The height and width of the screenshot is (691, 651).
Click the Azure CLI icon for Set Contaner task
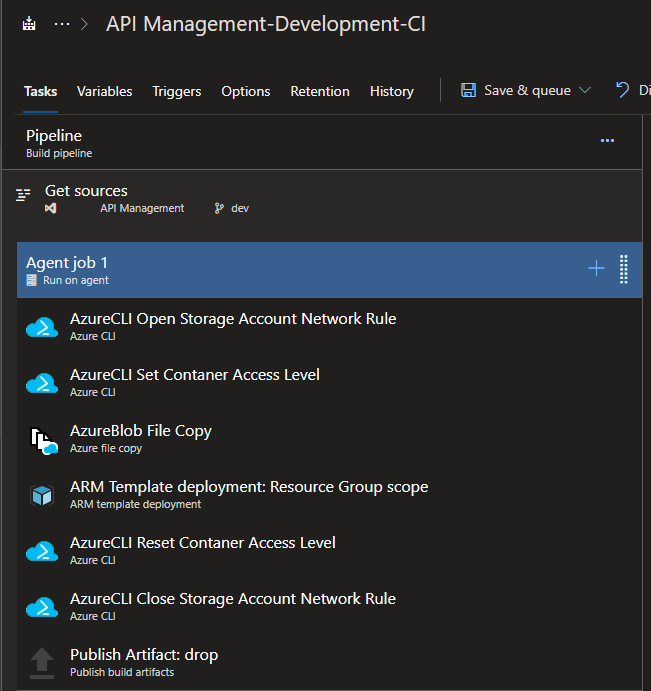(42, 383)
